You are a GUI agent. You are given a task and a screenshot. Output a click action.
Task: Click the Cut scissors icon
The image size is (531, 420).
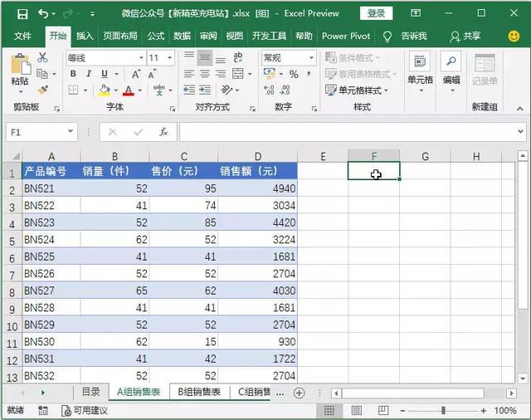[x=42, y=57]
